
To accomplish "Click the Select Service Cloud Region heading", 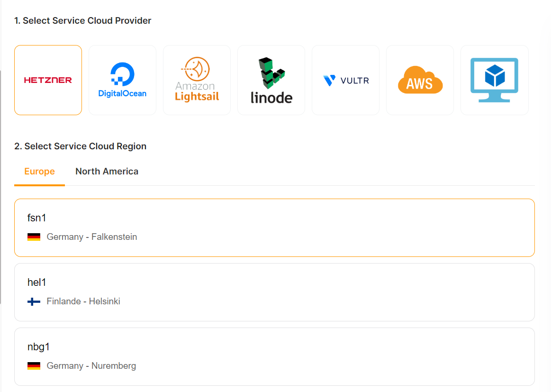I will tap(81, 146).
